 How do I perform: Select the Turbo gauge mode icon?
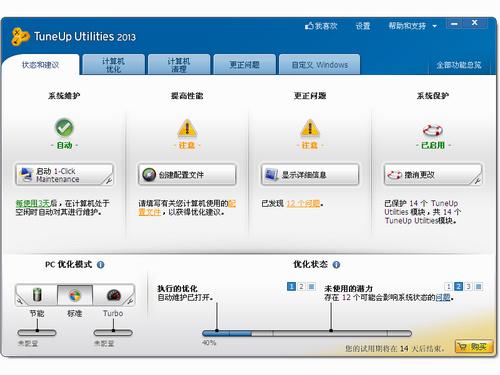tap(113, 295)
